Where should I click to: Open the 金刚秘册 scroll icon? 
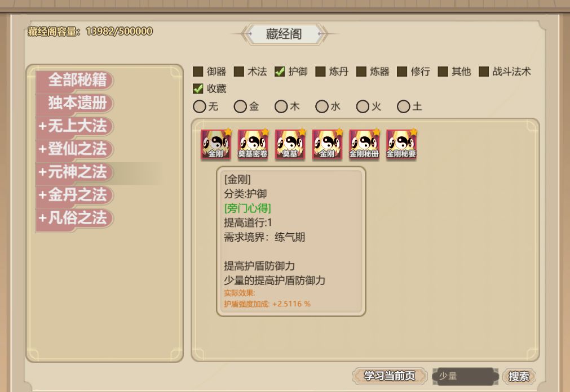(x=364, y=145)
